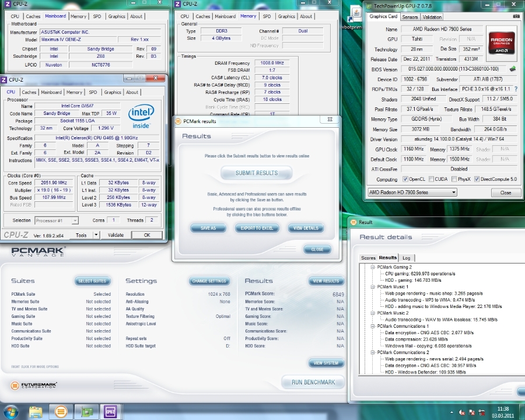
Task: Show hidden tray icons arrow
Action: point(452,412)
